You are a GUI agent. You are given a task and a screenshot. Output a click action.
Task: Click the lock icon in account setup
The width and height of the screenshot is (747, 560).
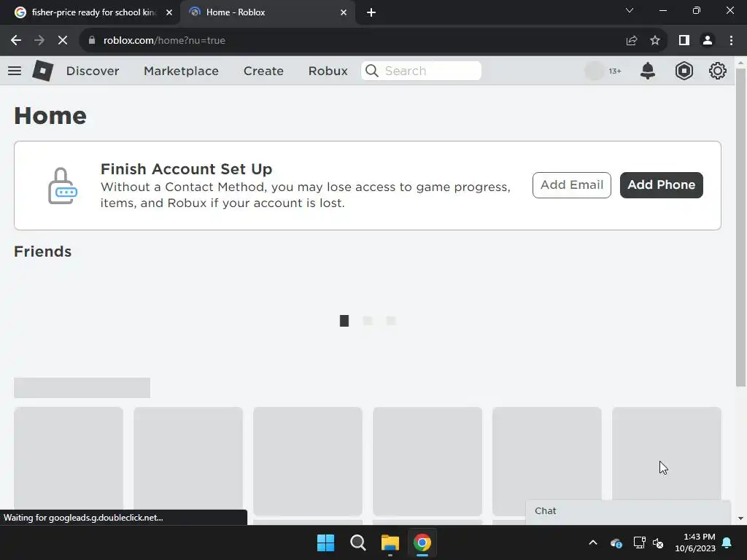coord(63,186)
